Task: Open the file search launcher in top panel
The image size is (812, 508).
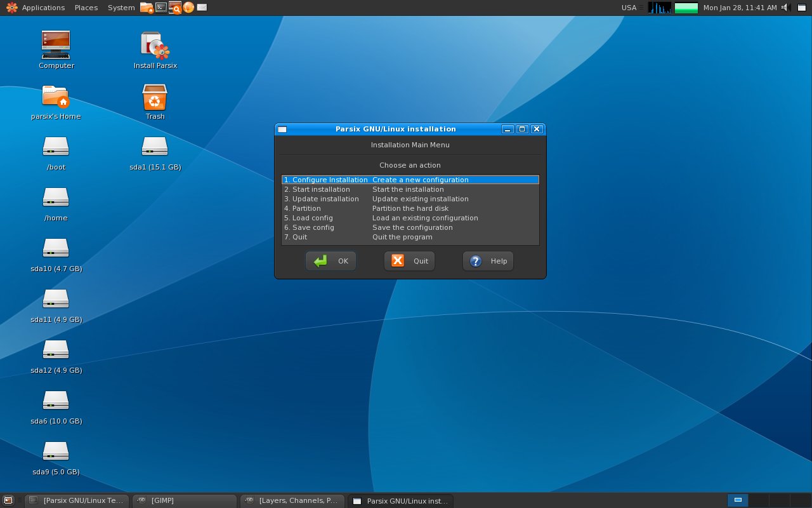Action: tap(174, 8)
